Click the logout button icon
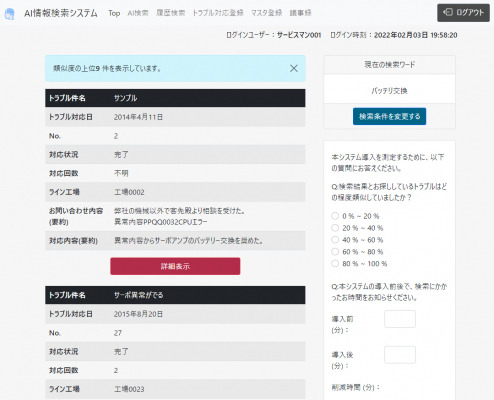Screen dimensions: 494x400 448,12
